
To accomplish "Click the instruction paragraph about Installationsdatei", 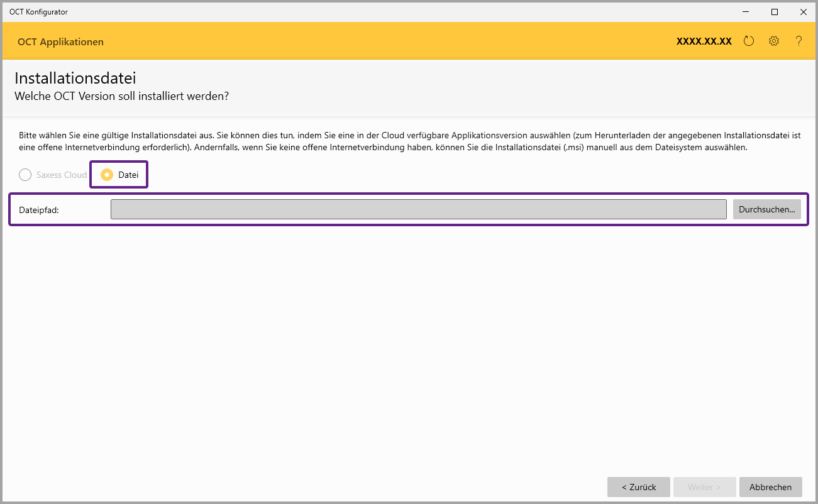I will [409, 141].
